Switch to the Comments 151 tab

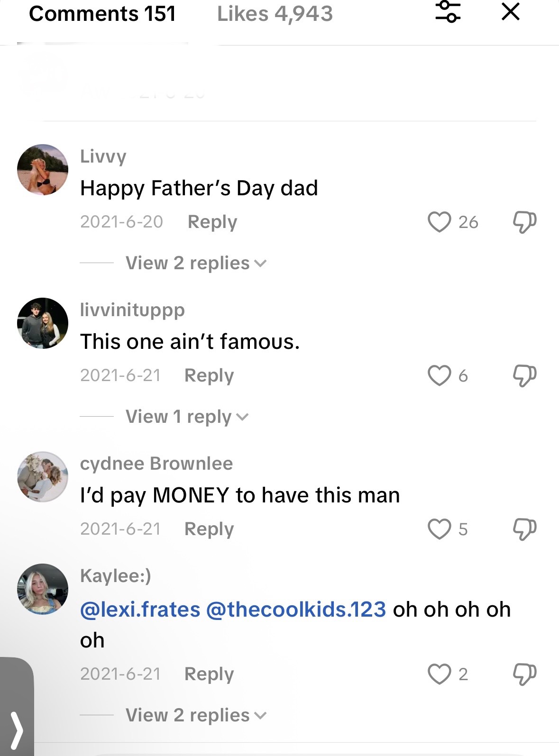102,14
